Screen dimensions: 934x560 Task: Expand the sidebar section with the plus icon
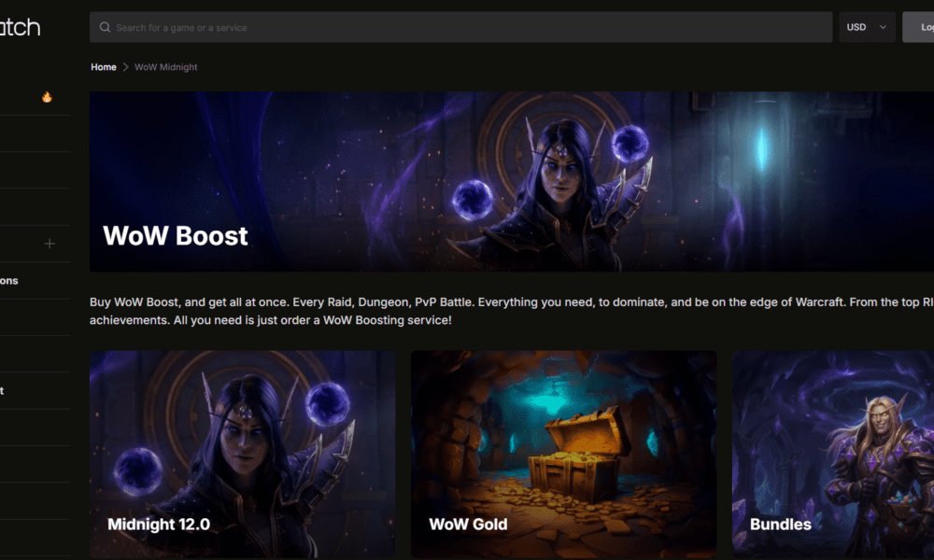(49, 244)
